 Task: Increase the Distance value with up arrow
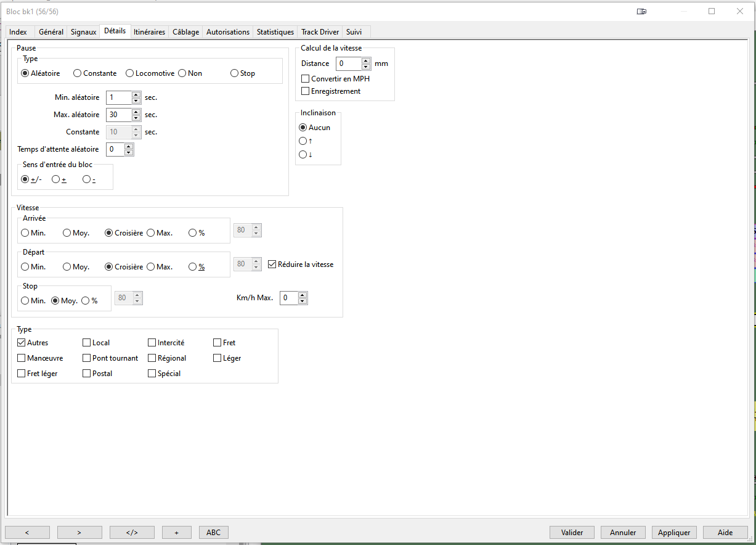tap(366, 61)
